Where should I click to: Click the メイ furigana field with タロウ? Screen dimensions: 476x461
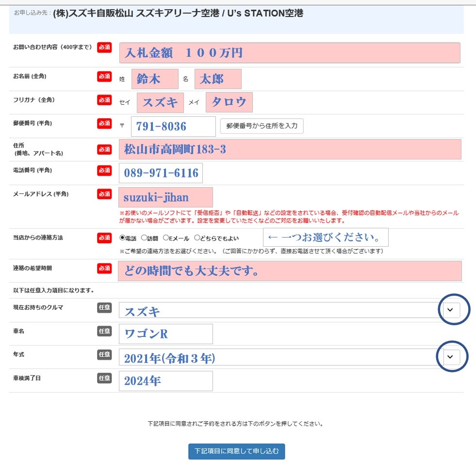tap(229, 102)
